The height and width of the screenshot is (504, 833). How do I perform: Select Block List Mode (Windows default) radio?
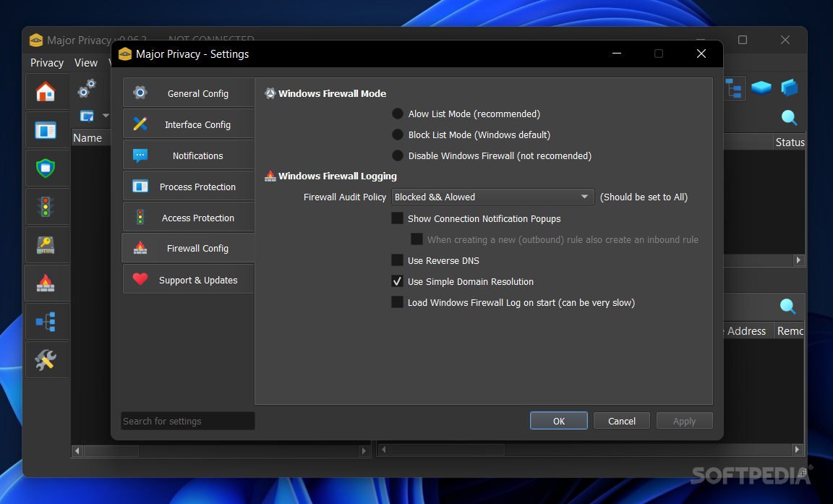click(x=398, y=135)
